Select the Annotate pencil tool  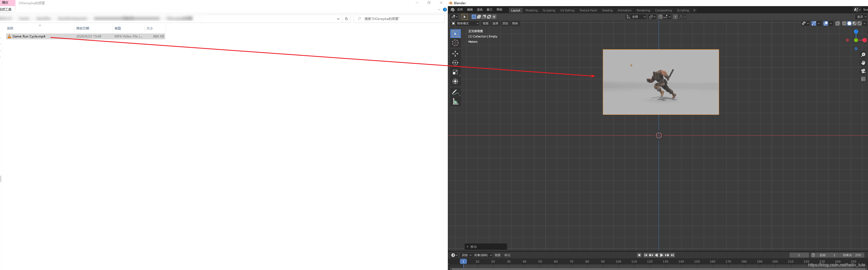455,92
